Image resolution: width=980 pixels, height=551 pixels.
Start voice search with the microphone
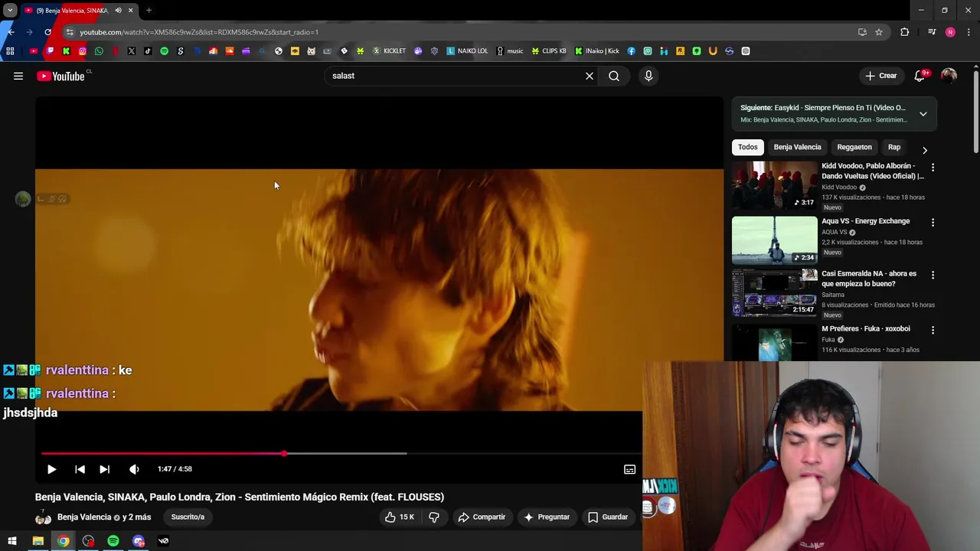pos(648,76)
